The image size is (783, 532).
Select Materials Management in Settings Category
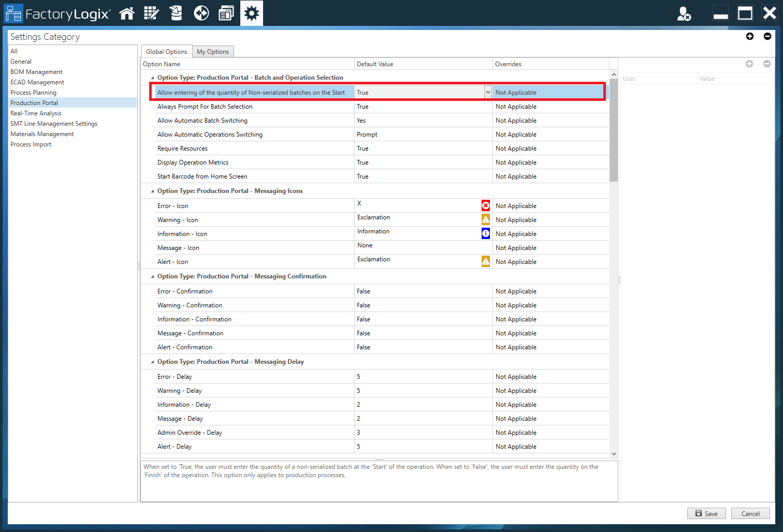42,134
